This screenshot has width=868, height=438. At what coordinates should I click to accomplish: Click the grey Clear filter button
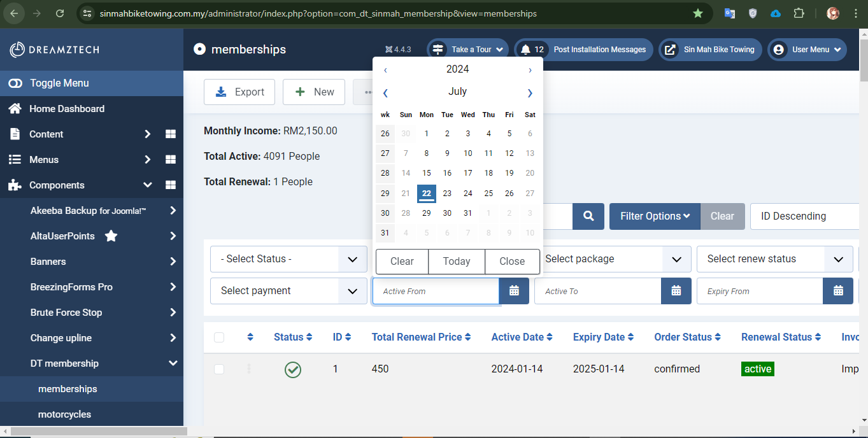click(x=722, y=216)
